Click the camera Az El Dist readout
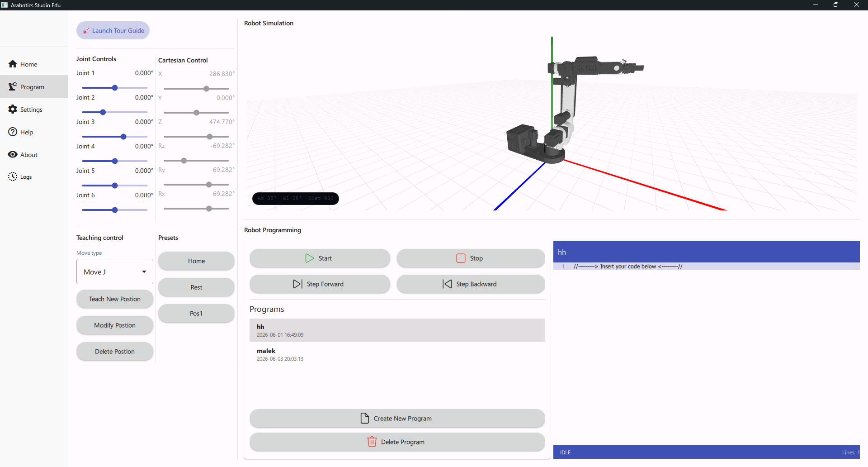868x467 pixels. pyautogui.click(x=295, y=198)
